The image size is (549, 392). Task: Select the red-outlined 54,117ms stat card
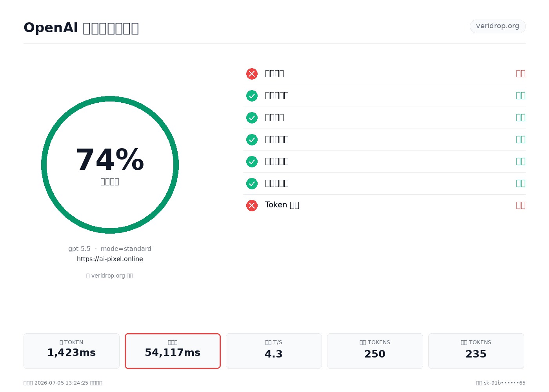(173, 351)
